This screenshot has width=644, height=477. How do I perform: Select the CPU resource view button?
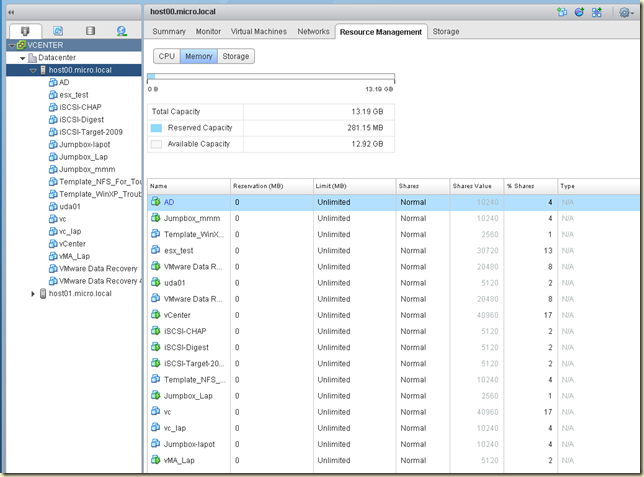[166, 56]
